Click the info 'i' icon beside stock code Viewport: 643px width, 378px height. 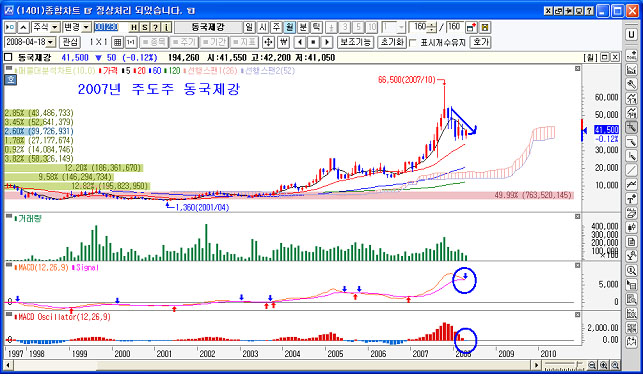pyautogui.click(x=166, y=27)
